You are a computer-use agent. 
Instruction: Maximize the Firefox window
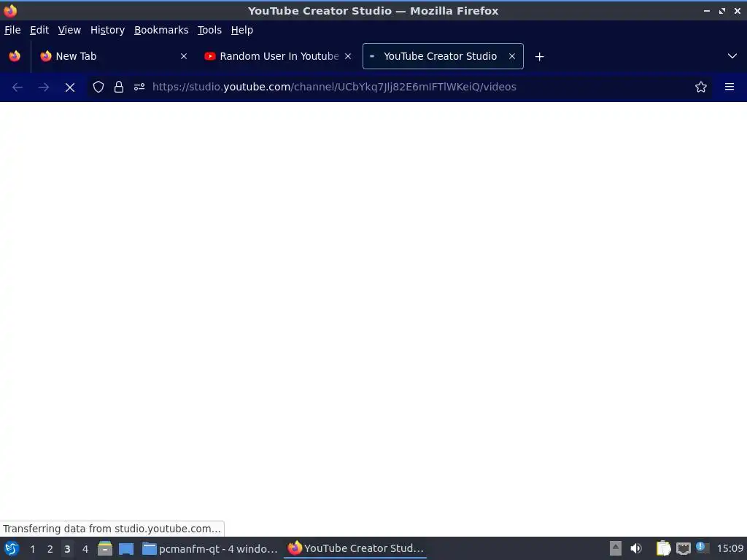(x=722, y=10)
